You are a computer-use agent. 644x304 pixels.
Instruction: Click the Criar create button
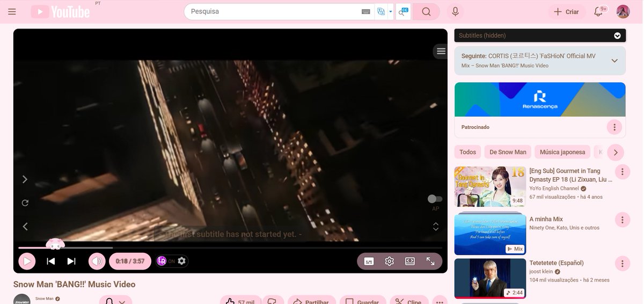[x=567, y=12]
